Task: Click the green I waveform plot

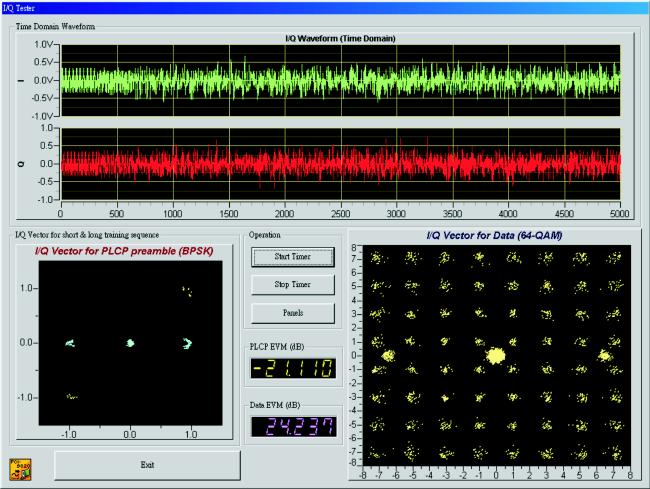Action: click(x=341, y=80)
